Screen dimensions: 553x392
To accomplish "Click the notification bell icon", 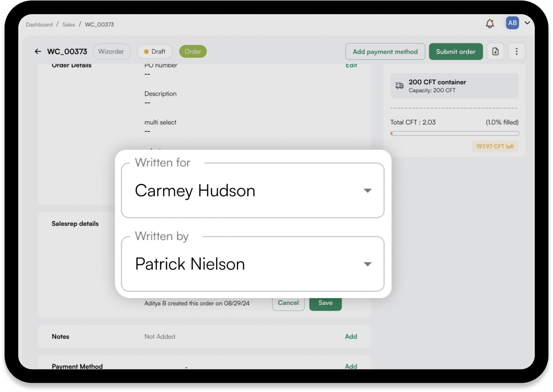I will (490, 23).
